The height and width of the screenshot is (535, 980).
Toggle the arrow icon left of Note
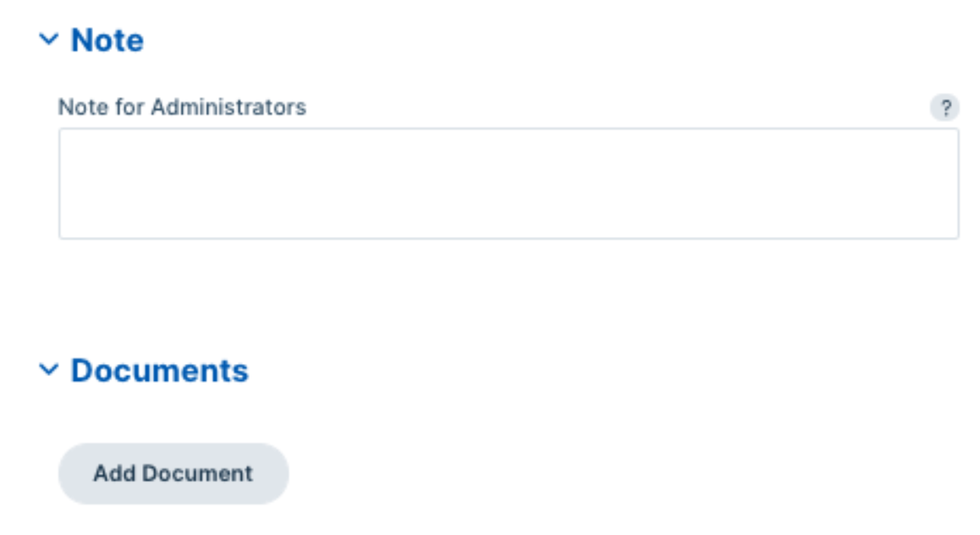(x=49, y=40)
